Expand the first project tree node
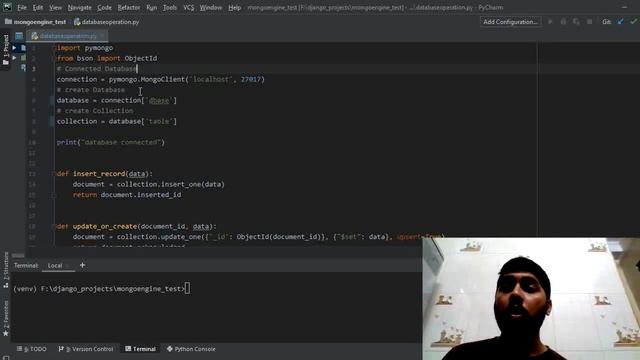The width and height of the screenshot is (640, 360). point(14,48)
